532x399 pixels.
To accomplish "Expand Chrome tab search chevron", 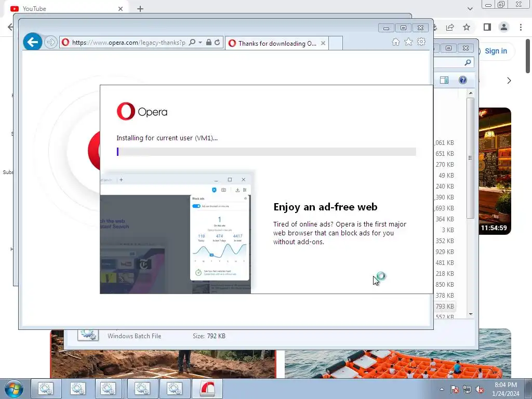I will click(470, 9).
